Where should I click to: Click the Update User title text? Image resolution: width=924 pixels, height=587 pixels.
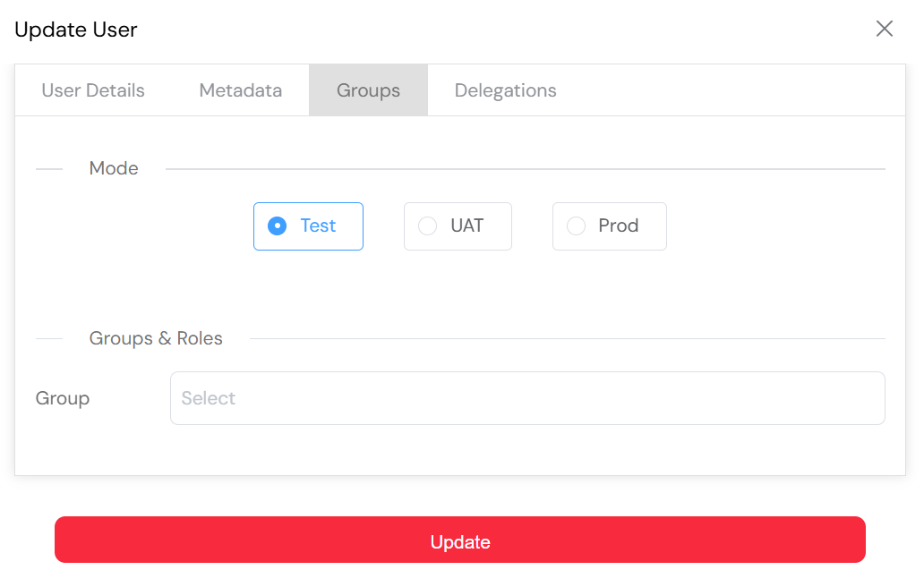click(x=76, y=30)
